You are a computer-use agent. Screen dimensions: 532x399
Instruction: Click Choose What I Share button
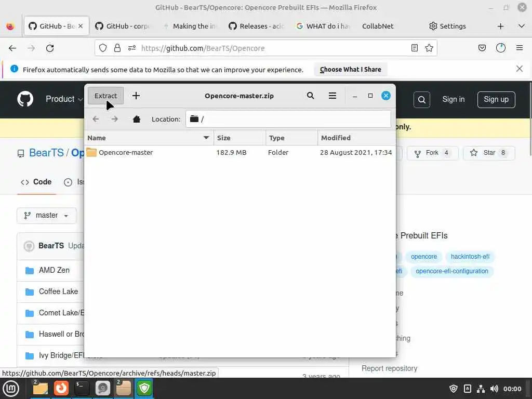(x=351, y=70)
